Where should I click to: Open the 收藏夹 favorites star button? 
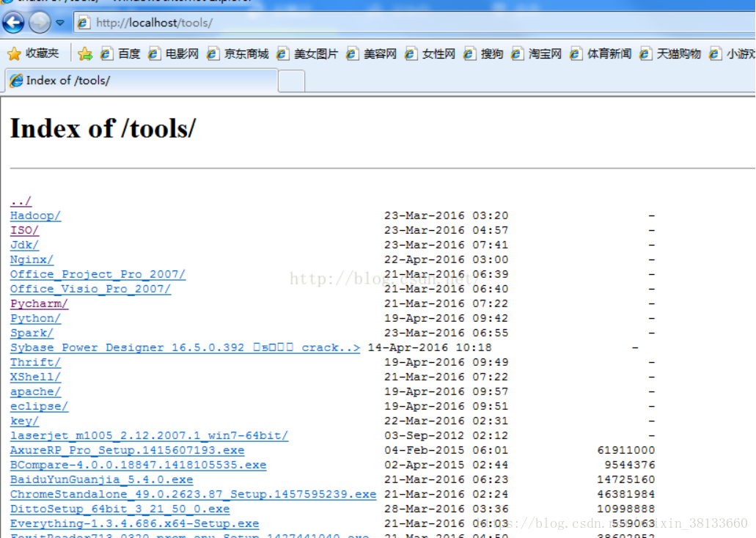(x=33, y=54)
